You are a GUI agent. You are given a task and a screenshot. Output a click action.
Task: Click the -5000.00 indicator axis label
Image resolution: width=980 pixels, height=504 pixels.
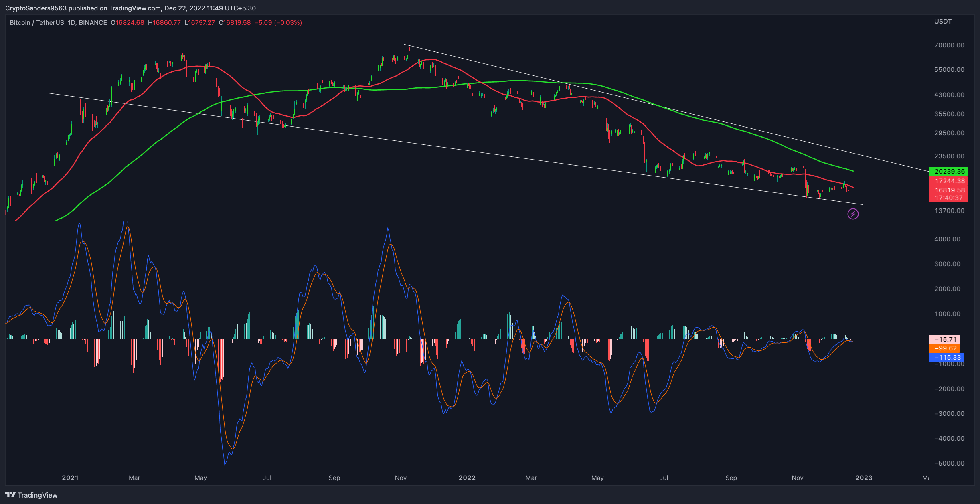pos(949,464)
